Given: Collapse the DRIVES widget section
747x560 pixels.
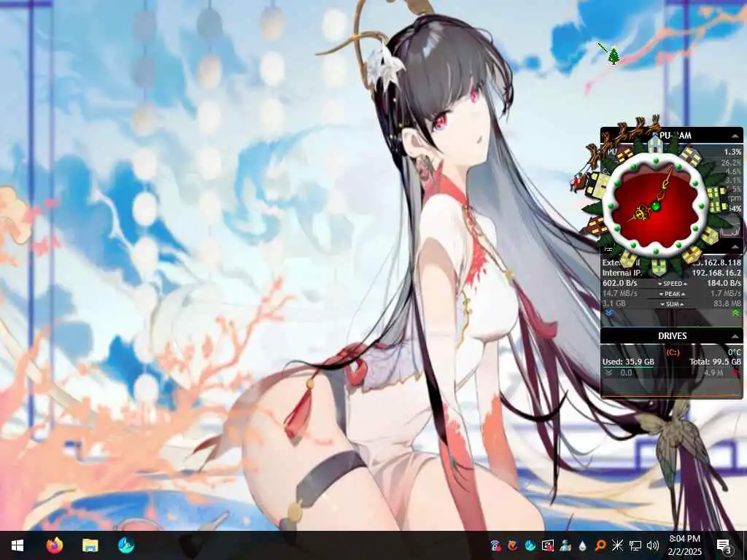Looking at the screenshot, I should (x=735, y=336).
